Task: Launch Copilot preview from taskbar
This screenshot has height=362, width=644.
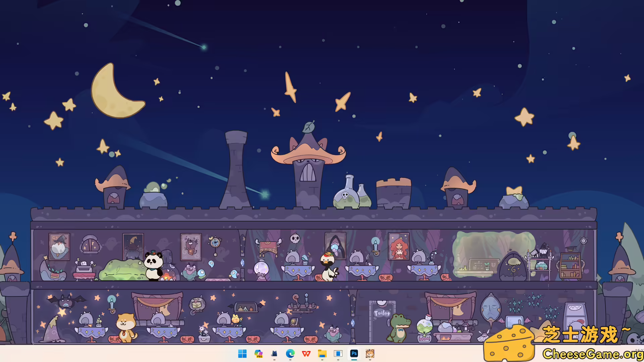Action: click(258, 354)
